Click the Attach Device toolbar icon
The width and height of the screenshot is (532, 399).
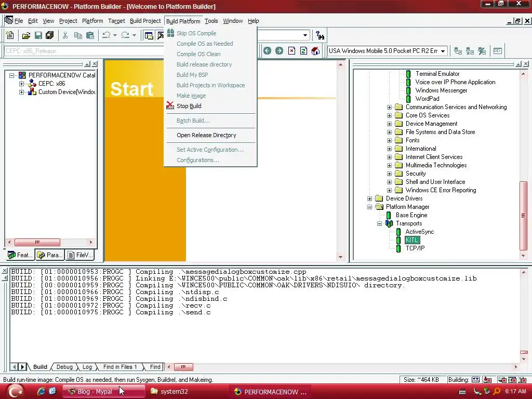pyautogui.click(x=458, y=51)
